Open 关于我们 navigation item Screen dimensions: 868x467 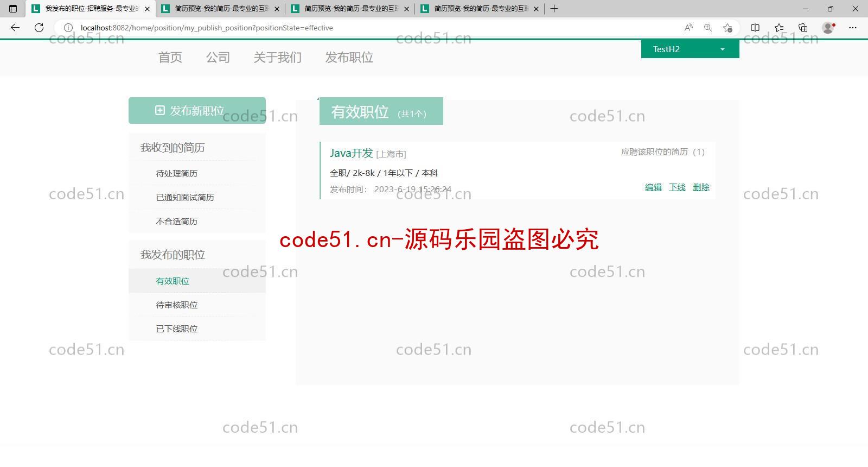277,58
